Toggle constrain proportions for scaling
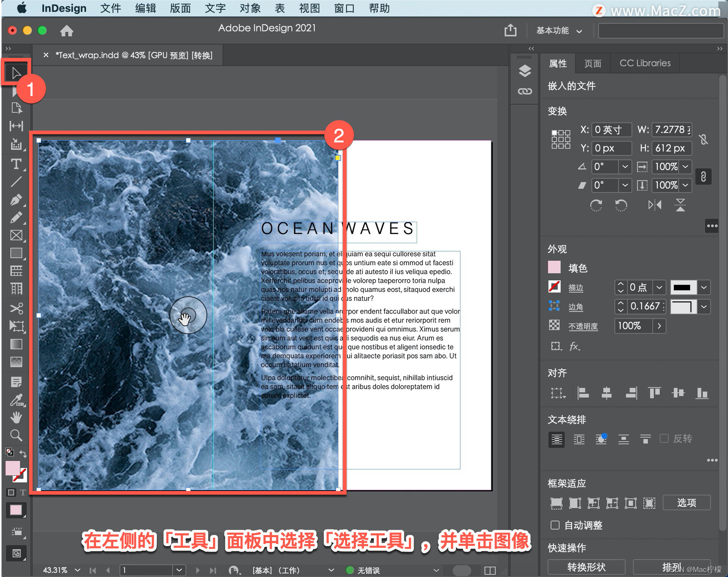This screenshot has width=728, height=577. coord(703,177)
